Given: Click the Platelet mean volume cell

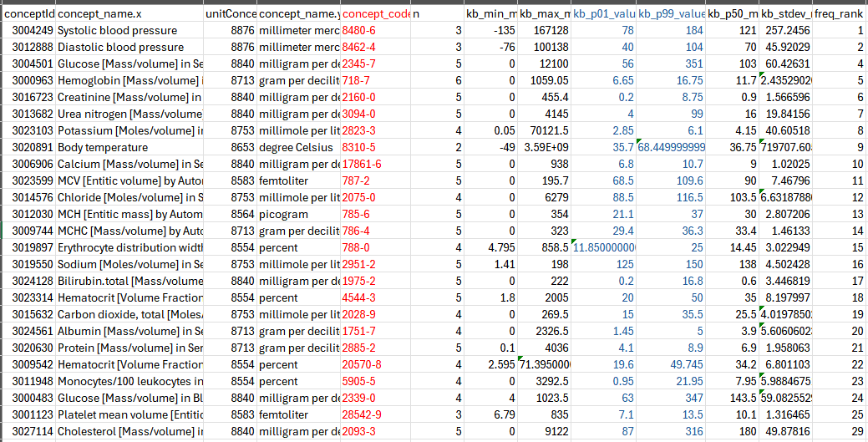Looking at the screenshot, I should pyautogui.click(x=129, y=415).
